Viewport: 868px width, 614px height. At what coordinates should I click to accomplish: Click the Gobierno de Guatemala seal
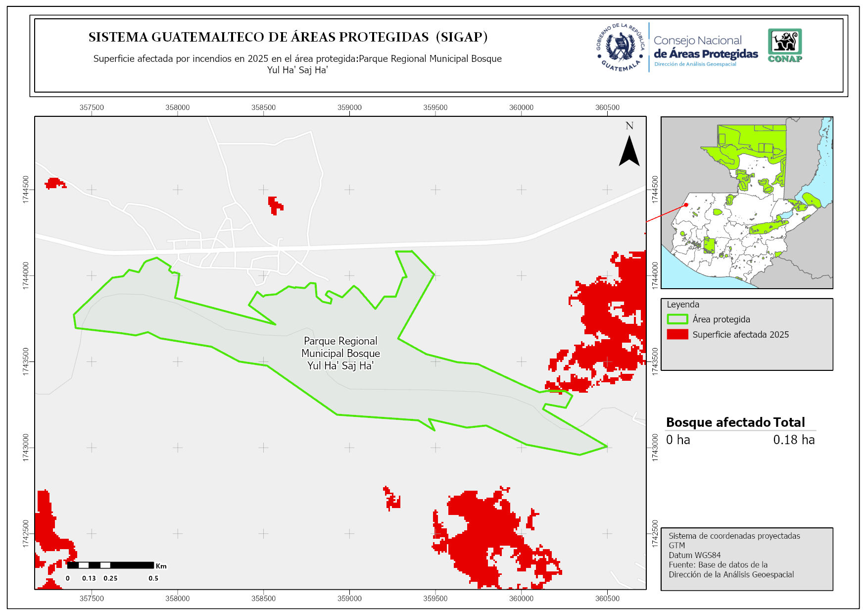click(x=620, y=48)
